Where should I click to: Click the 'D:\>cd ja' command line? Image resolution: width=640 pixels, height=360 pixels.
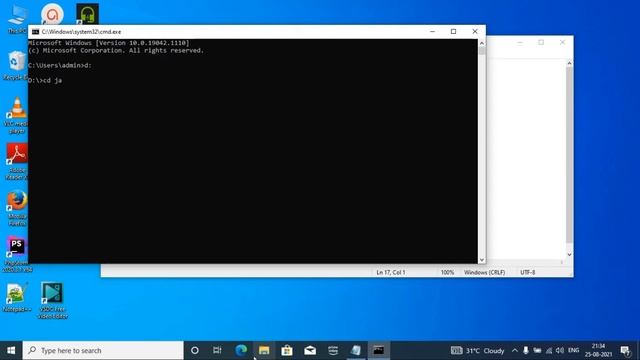point(45,80)
